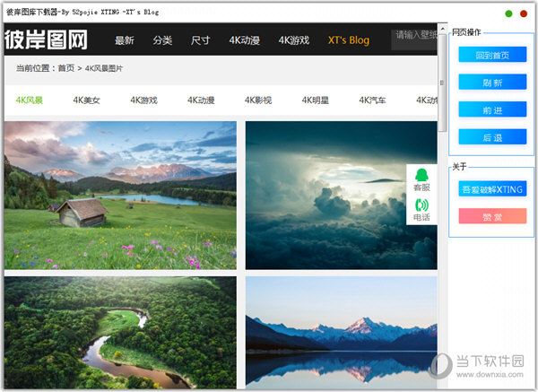Open the 最新 navigation menu item
538x392 pixels.
(x=125, y=40)
